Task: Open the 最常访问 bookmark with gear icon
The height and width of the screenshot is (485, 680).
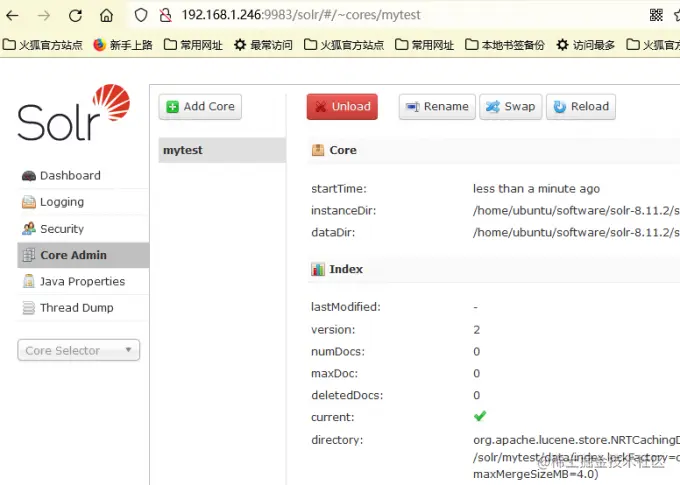Action: [x=263, y=45]
